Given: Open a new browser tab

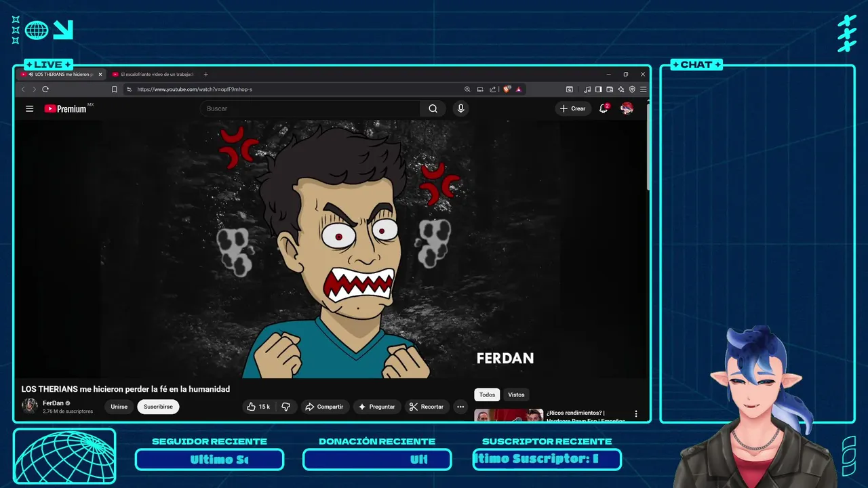Looking at the screenshot, I should click(206, 74).
